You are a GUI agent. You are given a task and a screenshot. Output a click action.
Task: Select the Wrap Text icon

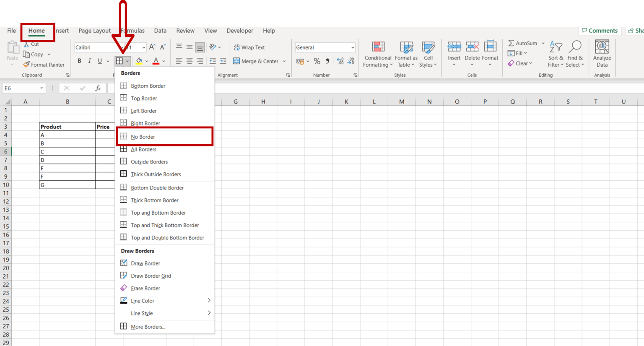tap(237, 47)
